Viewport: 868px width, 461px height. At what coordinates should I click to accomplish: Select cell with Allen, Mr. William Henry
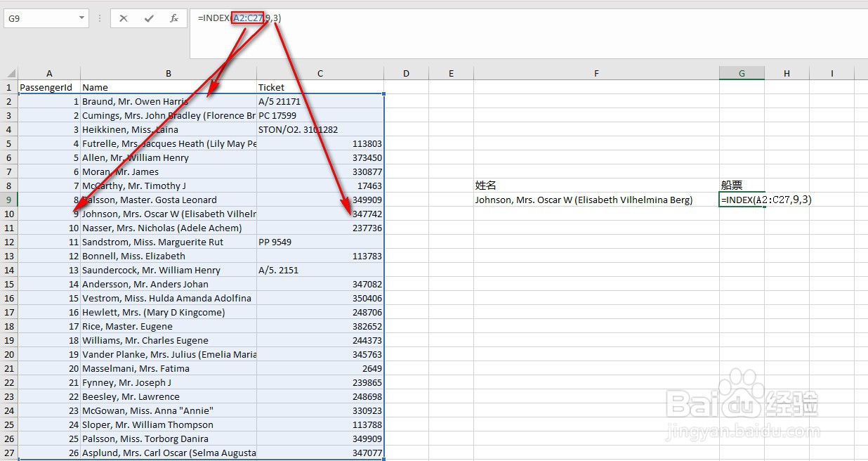click(x=169, y=157)
